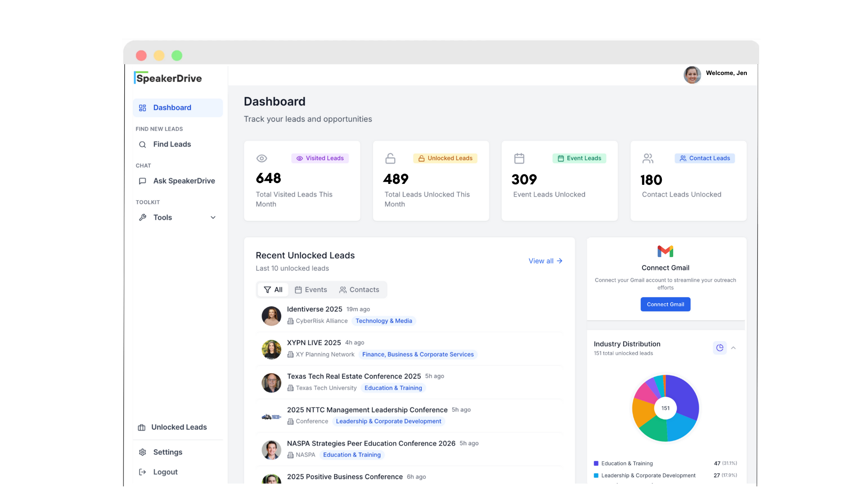Click the Gmail logo icon

(665, 251)
